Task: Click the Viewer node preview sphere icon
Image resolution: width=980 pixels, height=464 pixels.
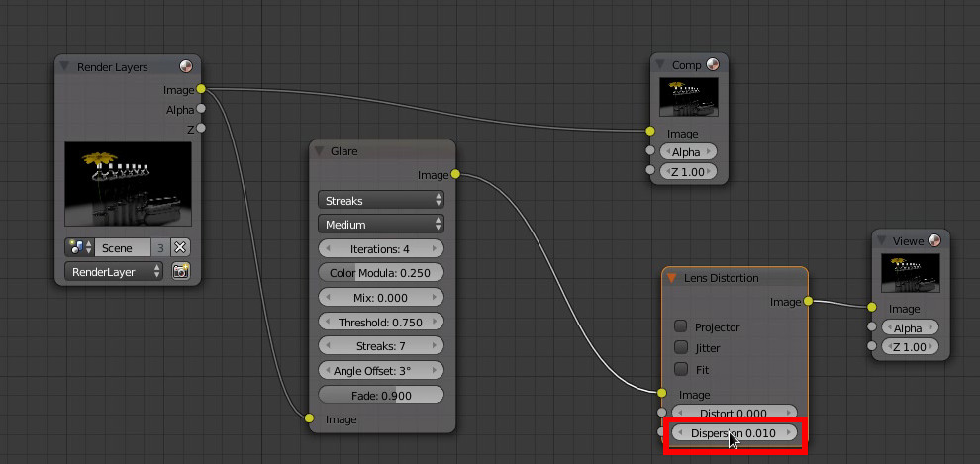Action: (933, 240)
